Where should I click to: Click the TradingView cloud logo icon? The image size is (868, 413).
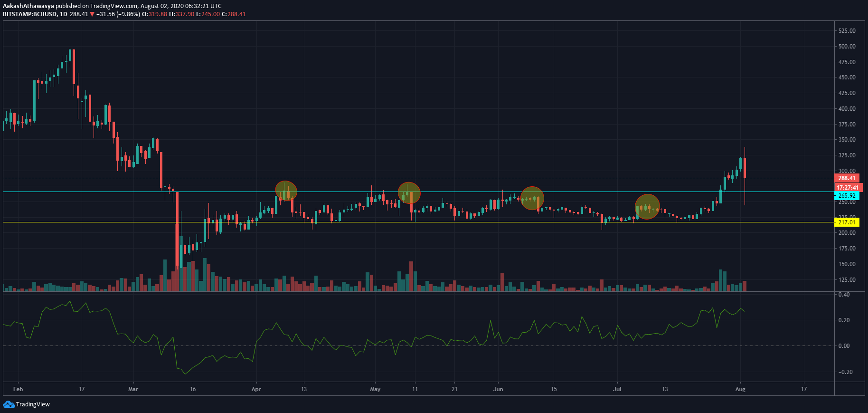pos(9,404)
